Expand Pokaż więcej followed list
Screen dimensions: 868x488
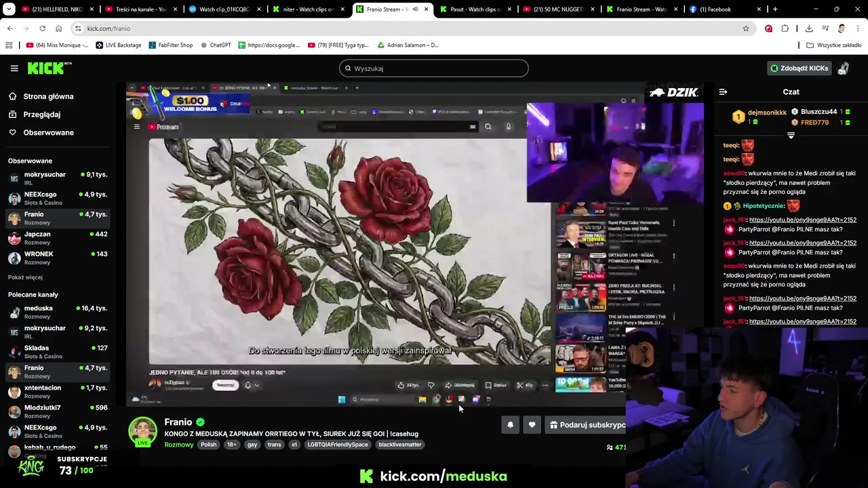(25, 277)
